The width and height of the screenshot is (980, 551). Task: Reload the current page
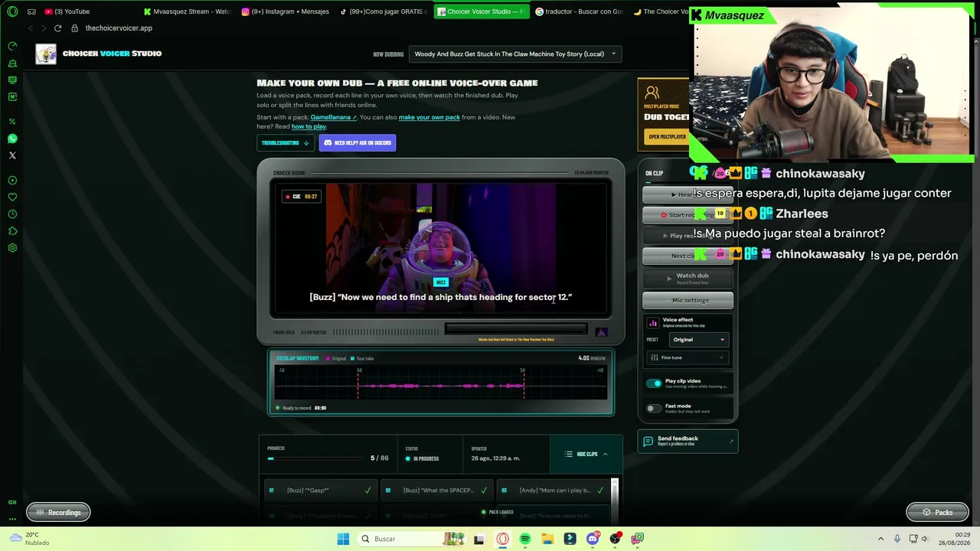tap(57, 28)
